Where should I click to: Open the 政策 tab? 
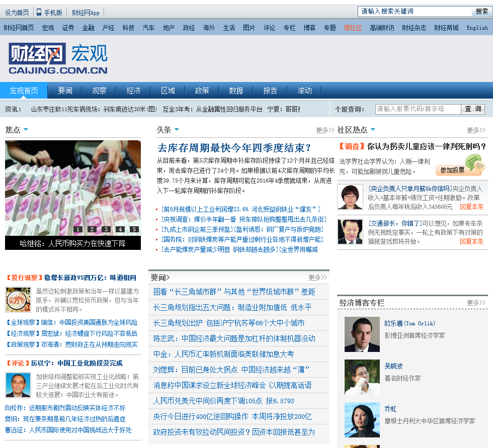[202, 91]
